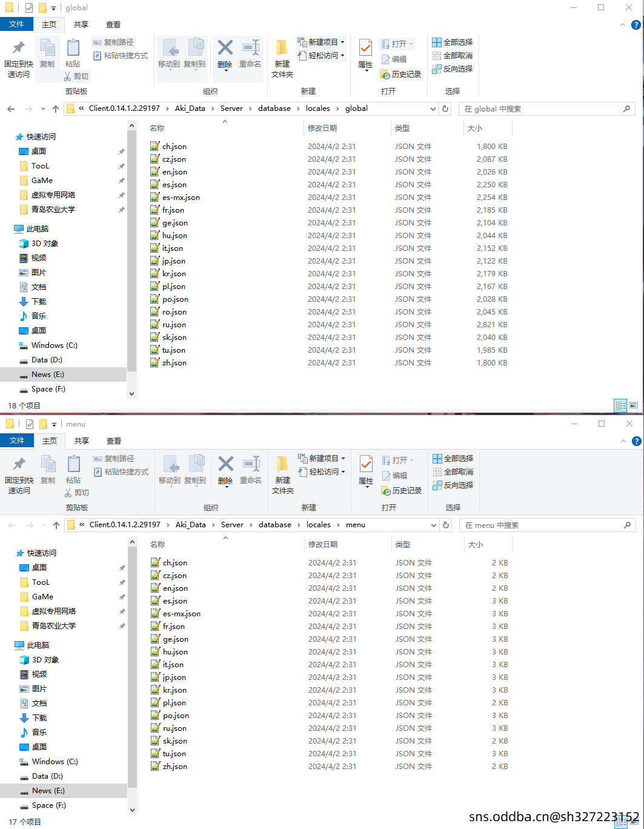This screenshot has height=829, width=644.
Task: Collapse the ribbon chevron in menu window
Action: (x=623, y=441)
